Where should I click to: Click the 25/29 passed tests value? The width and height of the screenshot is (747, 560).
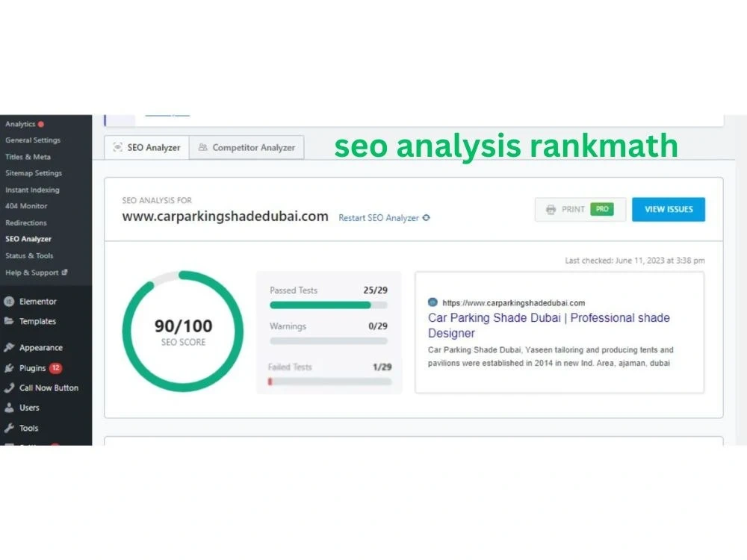coord(376,290)
